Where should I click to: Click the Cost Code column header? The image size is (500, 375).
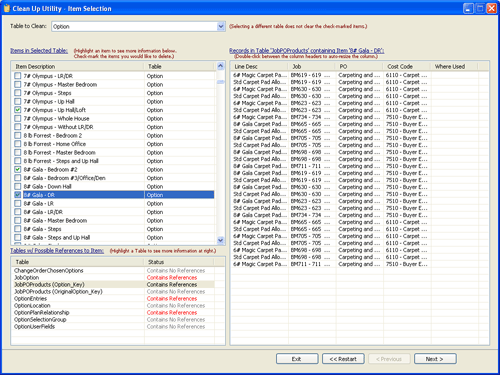407,67
